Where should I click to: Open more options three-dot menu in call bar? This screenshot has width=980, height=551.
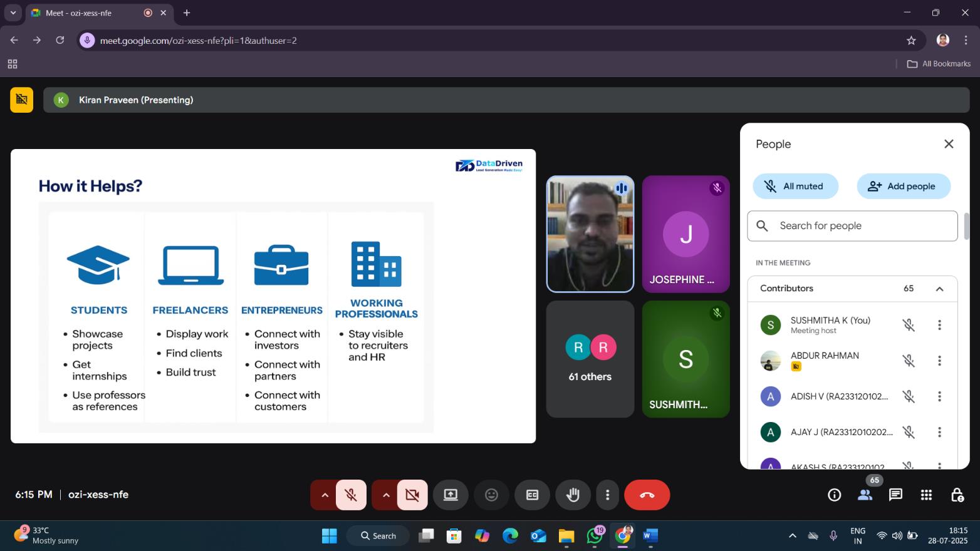[607, 495]
